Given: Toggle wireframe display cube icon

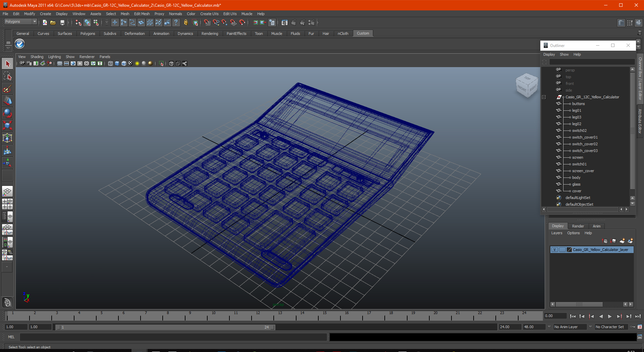Looking at the screenshot, I should (110, 63).
